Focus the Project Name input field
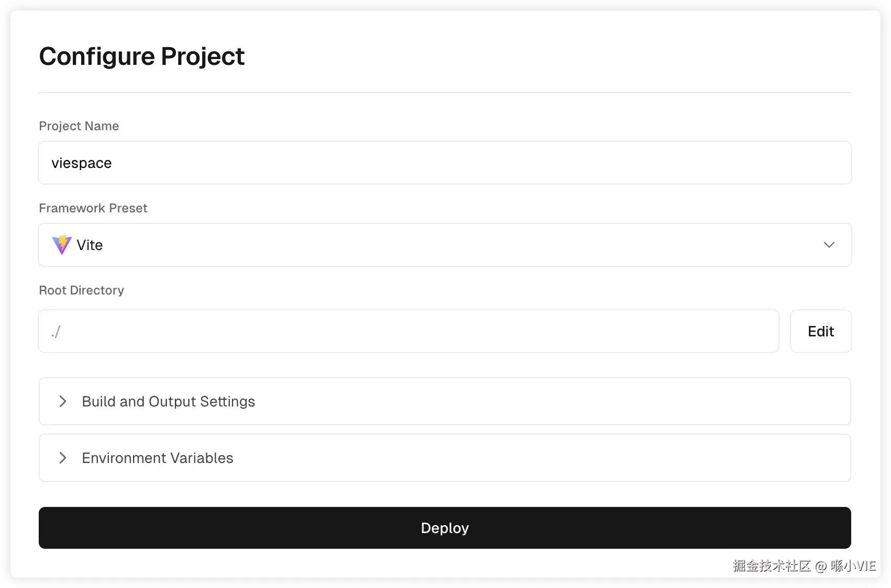The height and width of the screenshot is (588, 891). (445, 163)
